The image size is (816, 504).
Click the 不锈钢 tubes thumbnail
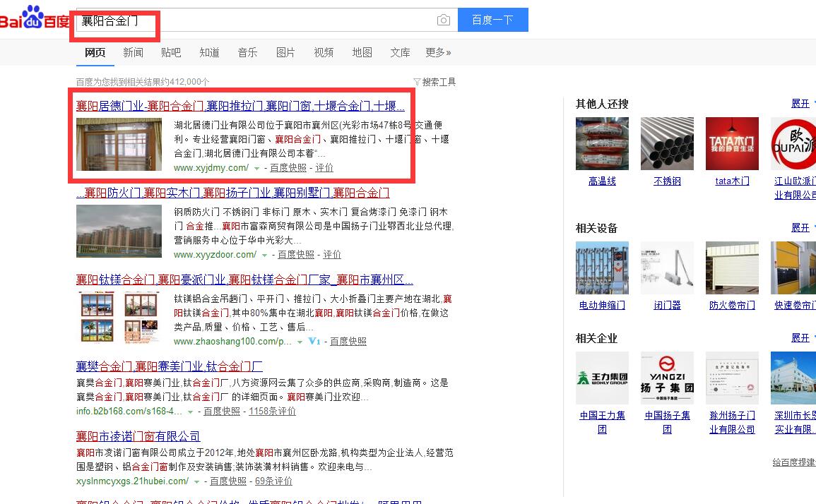667,143
